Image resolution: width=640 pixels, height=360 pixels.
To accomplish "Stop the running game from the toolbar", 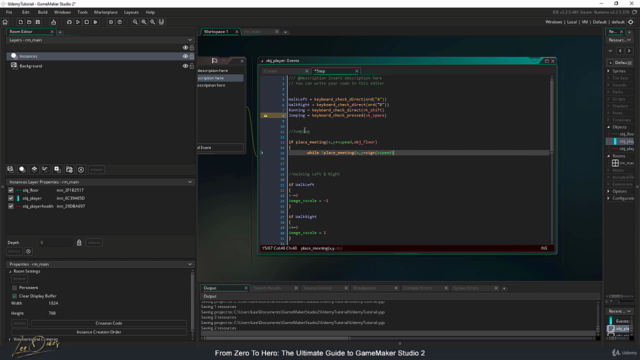I will pyautogui.click(x=87, y=22).
